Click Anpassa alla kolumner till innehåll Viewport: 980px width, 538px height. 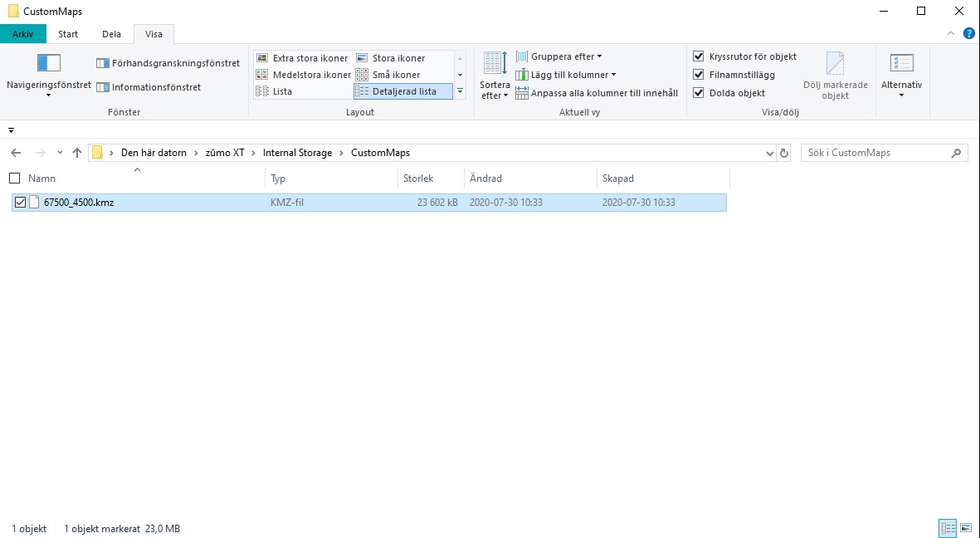pyautogui.click(x=597, y=93)
